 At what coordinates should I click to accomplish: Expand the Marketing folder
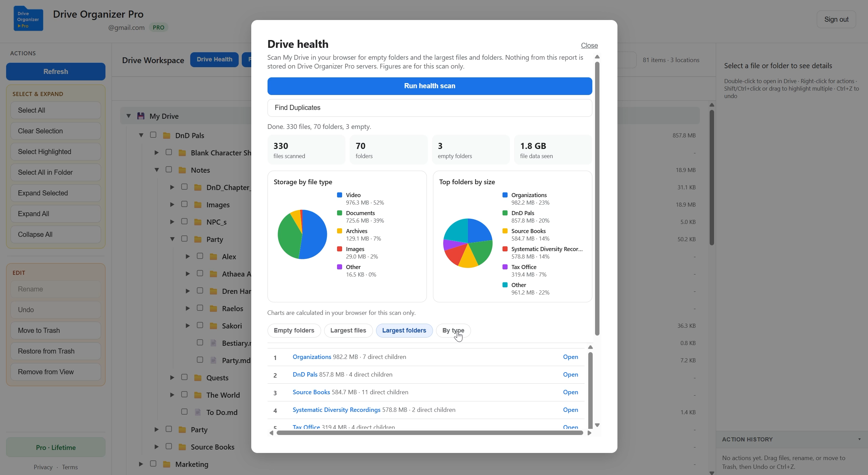(x=141, y=464)
